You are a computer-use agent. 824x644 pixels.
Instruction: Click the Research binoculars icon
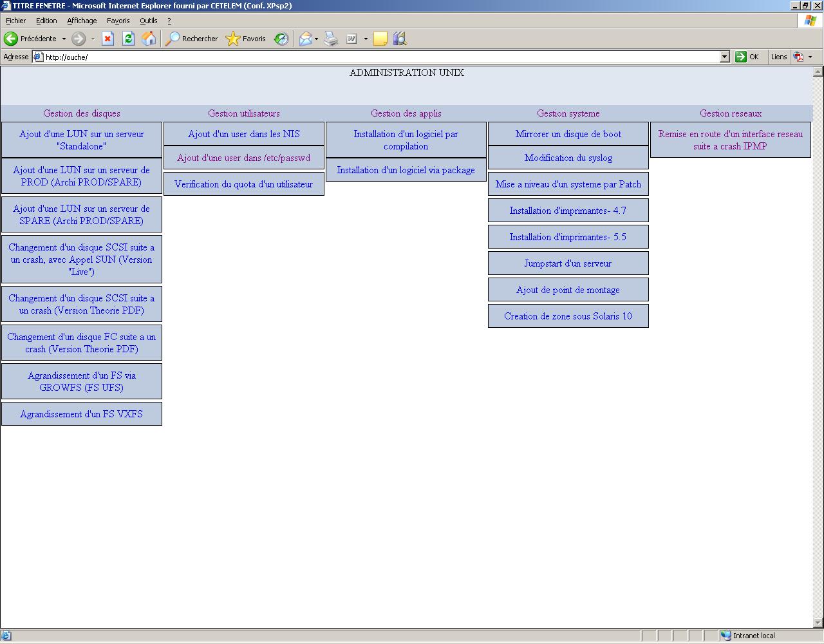(x=400, y=39)
